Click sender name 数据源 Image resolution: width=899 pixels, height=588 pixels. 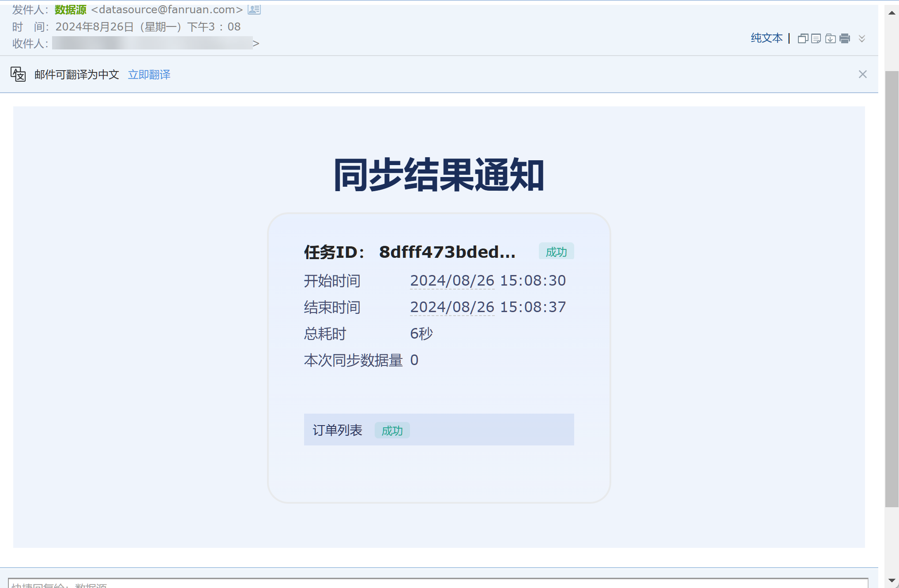(71, 10)
